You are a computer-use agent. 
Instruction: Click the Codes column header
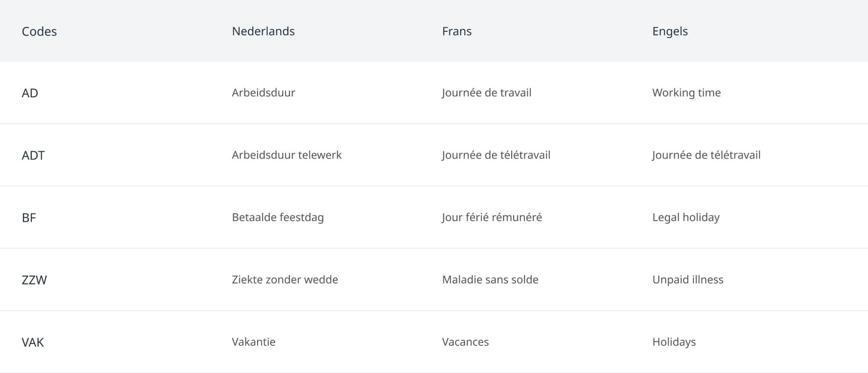click(x=39, y=31)
